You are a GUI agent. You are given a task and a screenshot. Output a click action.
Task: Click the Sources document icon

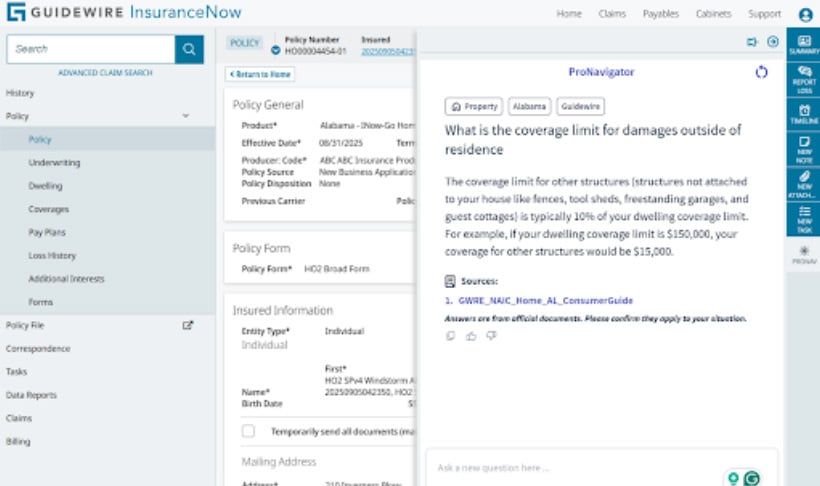click(450, 281)
